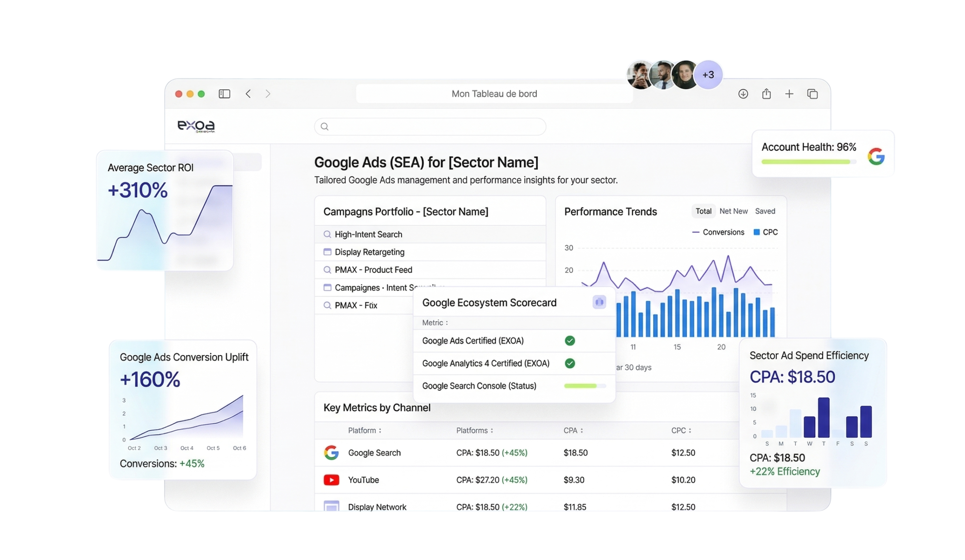The height and width of the screenshot is (560, 965).
Task: Toggle the sidebar panel icon
Action: click(224, 94)
